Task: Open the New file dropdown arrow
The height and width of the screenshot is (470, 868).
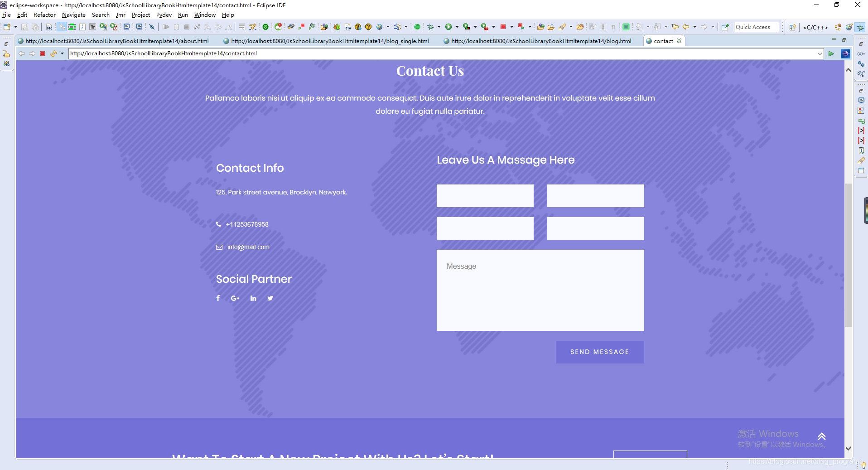Action: click(15, 27)
